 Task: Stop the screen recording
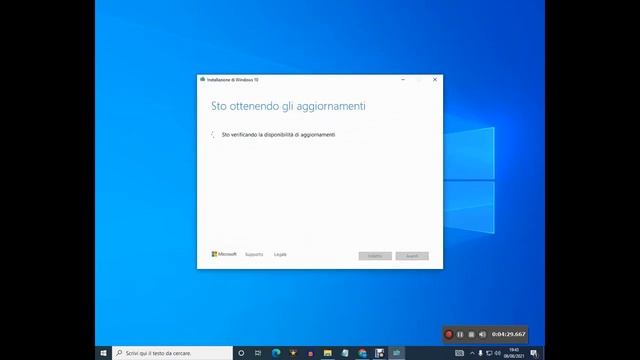tap(471, 334)
